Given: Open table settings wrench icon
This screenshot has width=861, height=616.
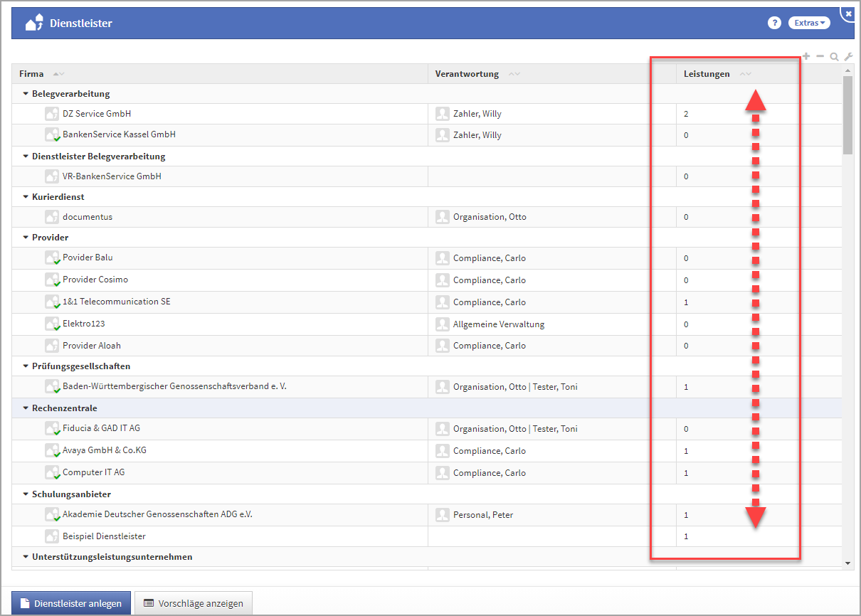Looking at the screenshot, I should pyautogui.click(x=847, y=57).
